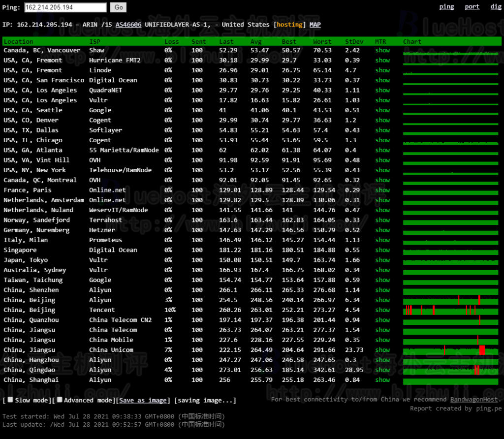Screen dimensions: 504x439
Task: Show MTR for Qingdao Aliyun
Action: click(x=382, y=370)
